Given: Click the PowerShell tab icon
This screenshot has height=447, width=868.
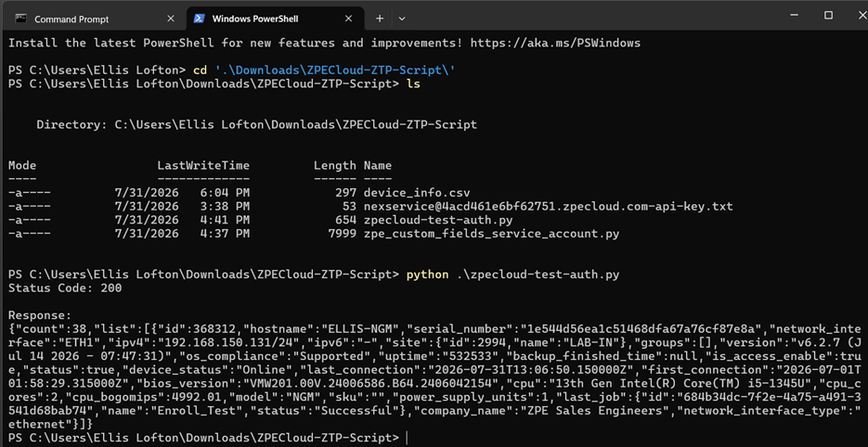Looking at the screenshot, I should point(198,19).
